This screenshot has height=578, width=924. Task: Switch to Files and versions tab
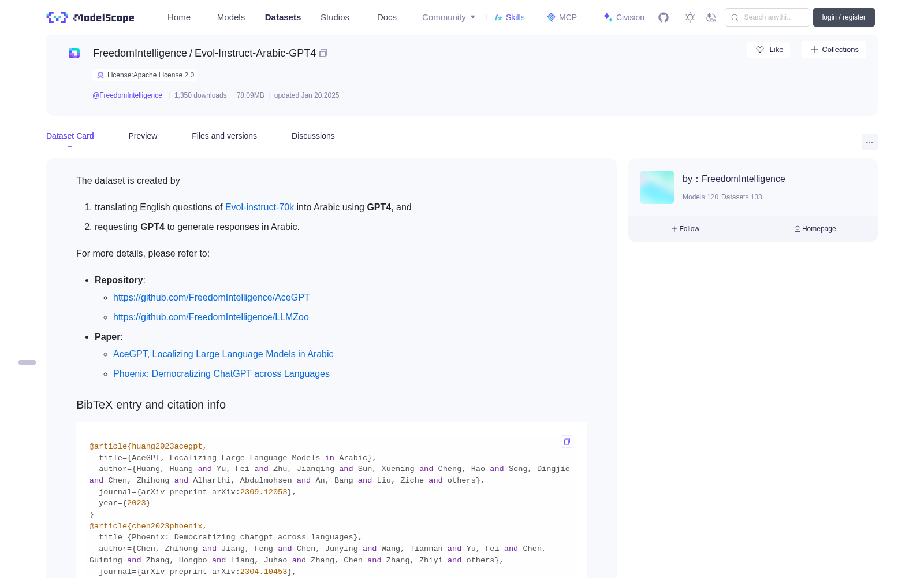click(224, 136)
